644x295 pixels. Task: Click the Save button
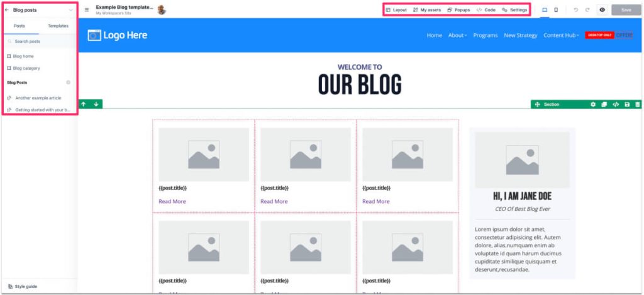click(626, 10)
